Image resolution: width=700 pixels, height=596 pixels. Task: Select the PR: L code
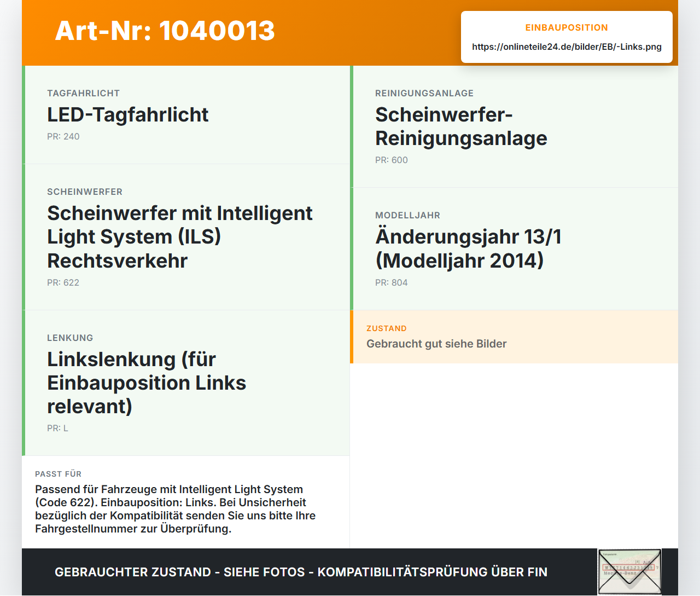pyautogui.click(x=58, y=428)
